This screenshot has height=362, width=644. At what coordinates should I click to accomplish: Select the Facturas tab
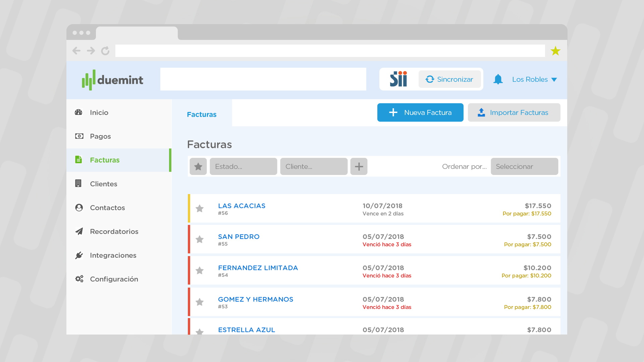202,115
